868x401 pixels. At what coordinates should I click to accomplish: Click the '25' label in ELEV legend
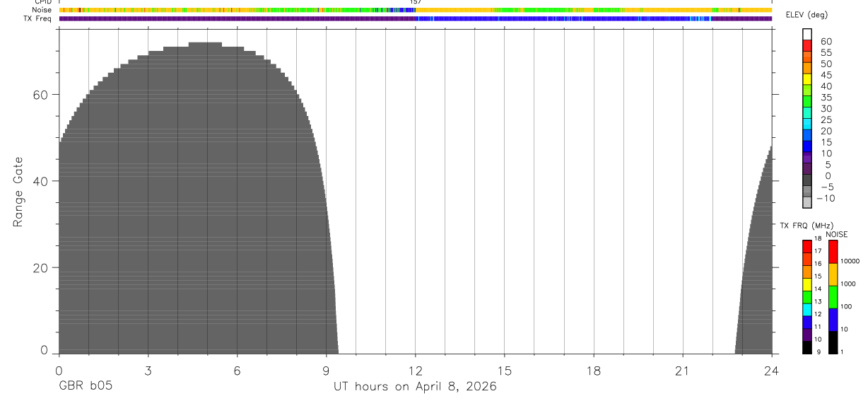[x=826, y=120]
